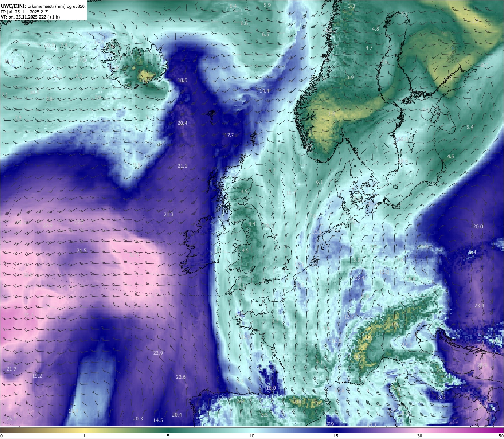Click the 5.4 value label
The width and height of the screenshot is (504, 439).
tap(470, 127)
